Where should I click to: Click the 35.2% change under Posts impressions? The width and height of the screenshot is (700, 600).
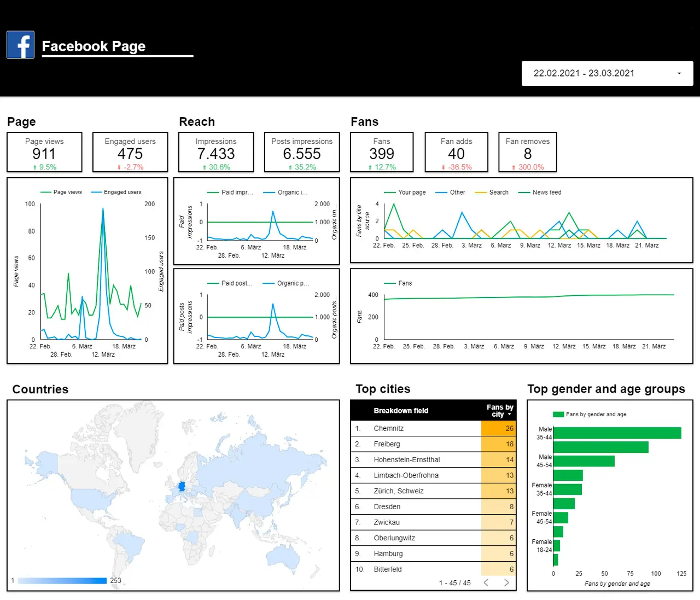(x=302, y=167)
